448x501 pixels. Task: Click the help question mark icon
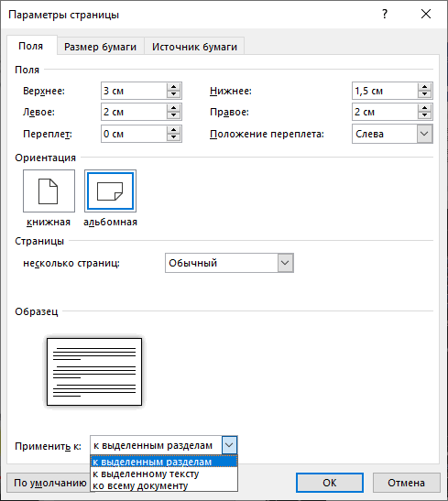click(x=385, y=14)
